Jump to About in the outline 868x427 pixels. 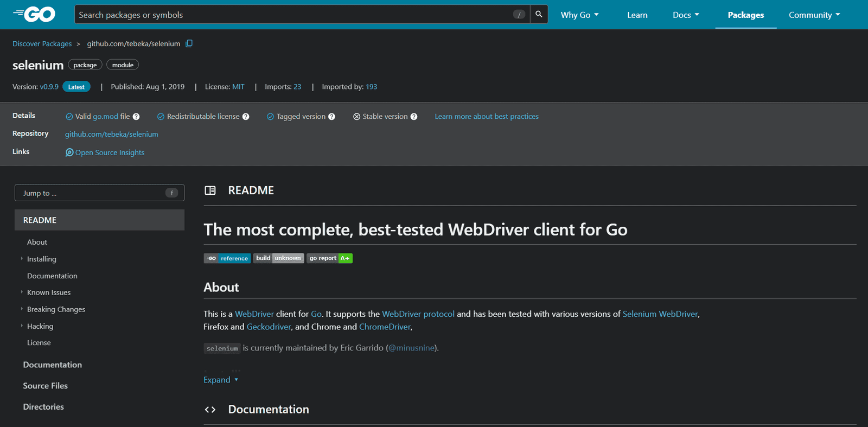(x=37, y=242)
